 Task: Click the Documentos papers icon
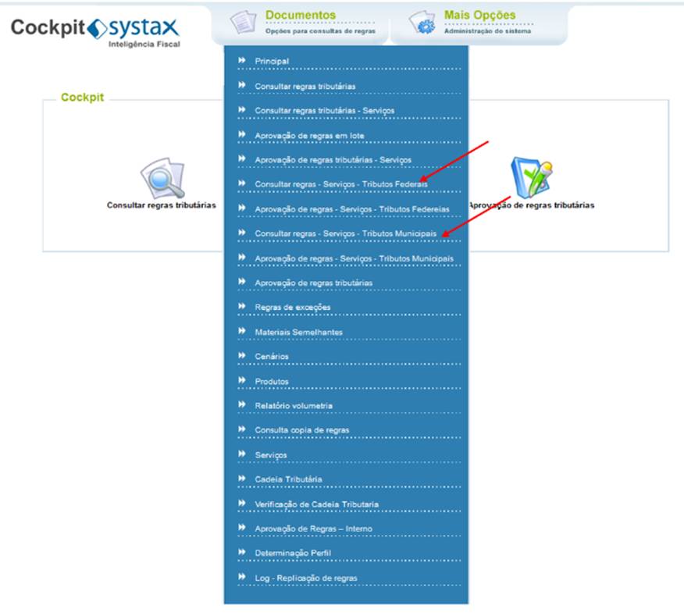tap(243, 22)
